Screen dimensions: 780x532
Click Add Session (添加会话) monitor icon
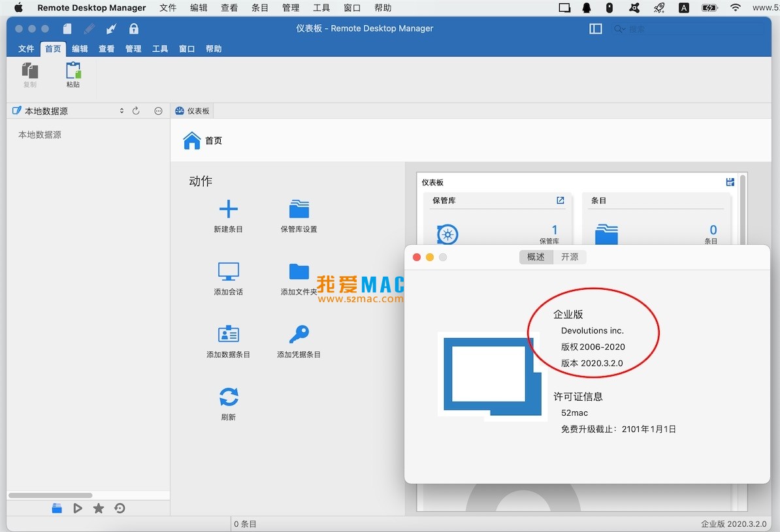(228, 272)
